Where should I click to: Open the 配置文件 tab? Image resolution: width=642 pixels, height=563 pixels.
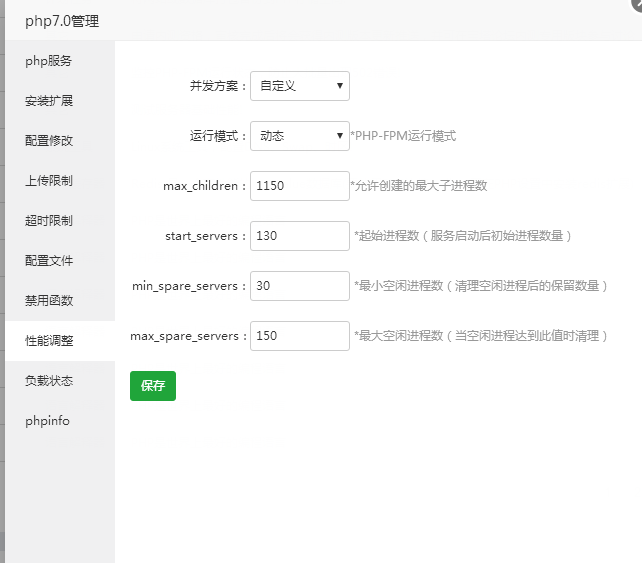(60, 260)
